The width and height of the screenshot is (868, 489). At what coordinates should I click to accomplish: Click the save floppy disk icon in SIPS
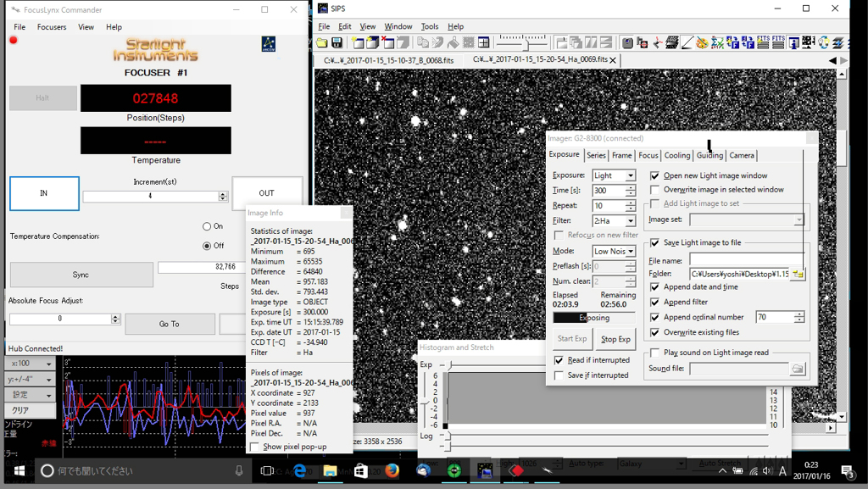pyautogui.click(x=337, y=42)
